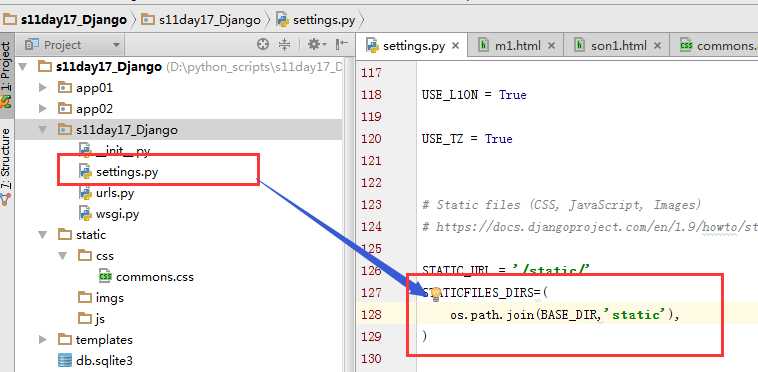Click the STATICFILES_DIRS=( code line
The image size is (758, 372).
pyautogui.click(x=486, y=293)
